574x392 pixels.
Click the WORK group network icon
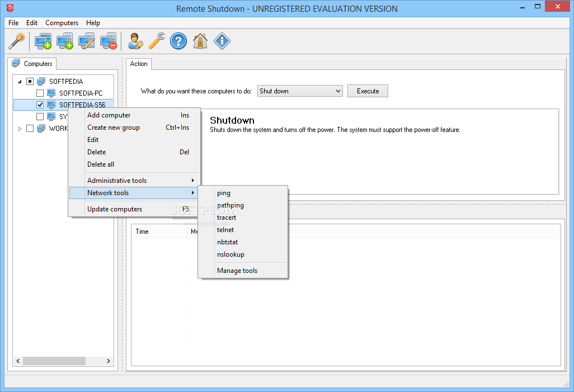pyautogui.click(x=41, y=128)
